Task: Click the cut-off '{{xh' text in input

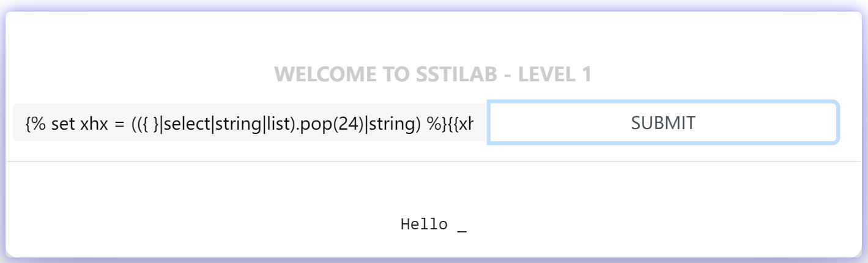Action: tap(458, 124)
